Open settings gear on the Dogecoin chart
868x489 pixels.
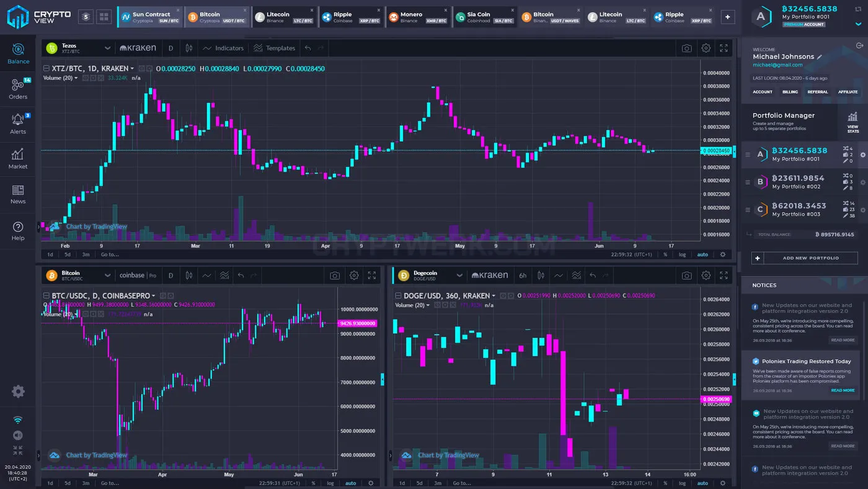click(706, 276)
